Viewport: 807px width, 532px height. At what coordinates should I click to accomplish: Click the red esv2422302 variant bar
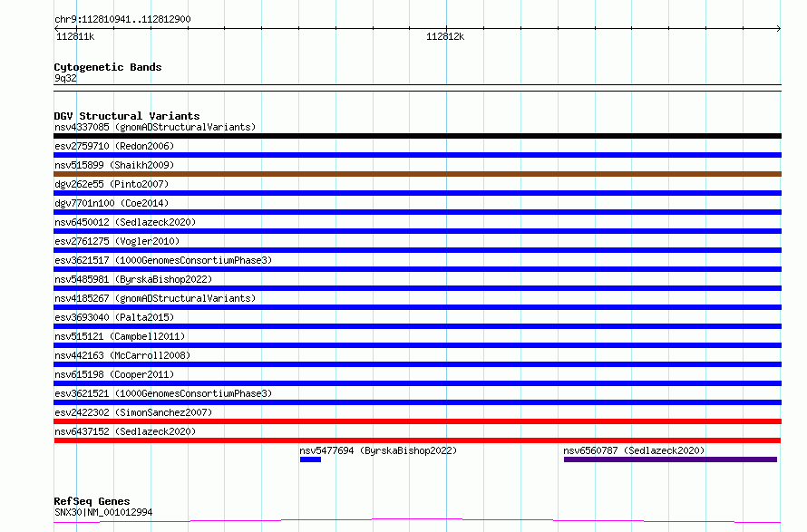click(417, 421)
